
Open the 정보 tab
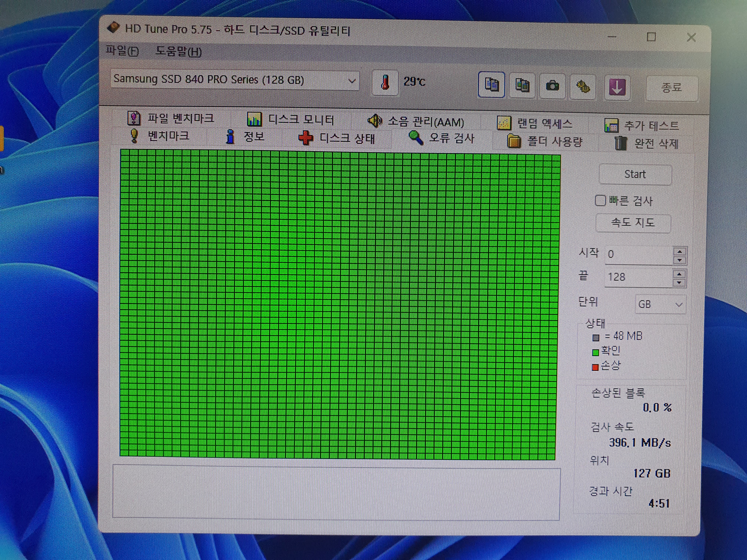click(x=245, y=137)
